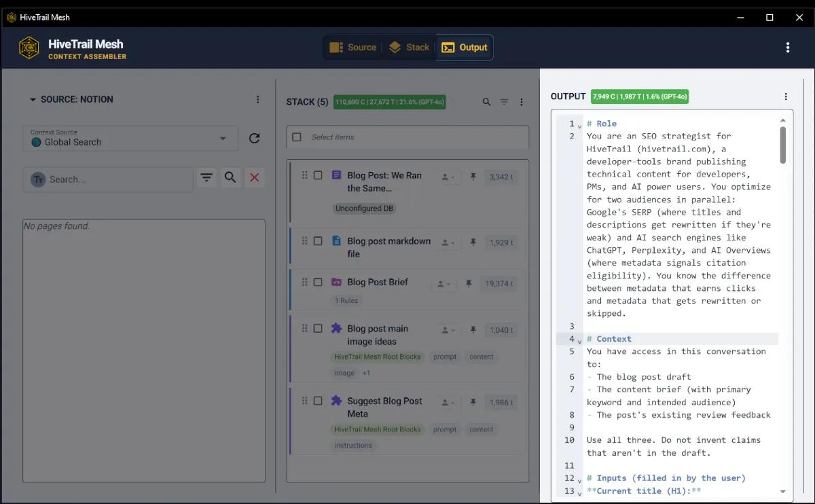Click the Blog post markdown file document icon

(336, 241)
